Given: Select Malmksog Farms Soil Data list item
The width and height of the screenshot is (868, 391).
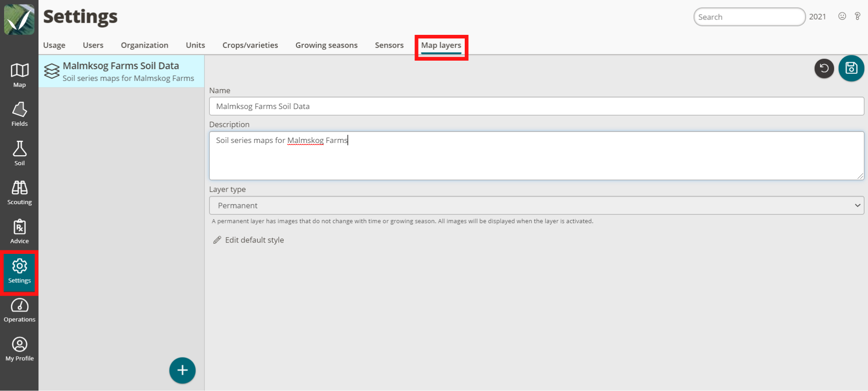Looking at the screenshot, I should [x=122, y=72].
